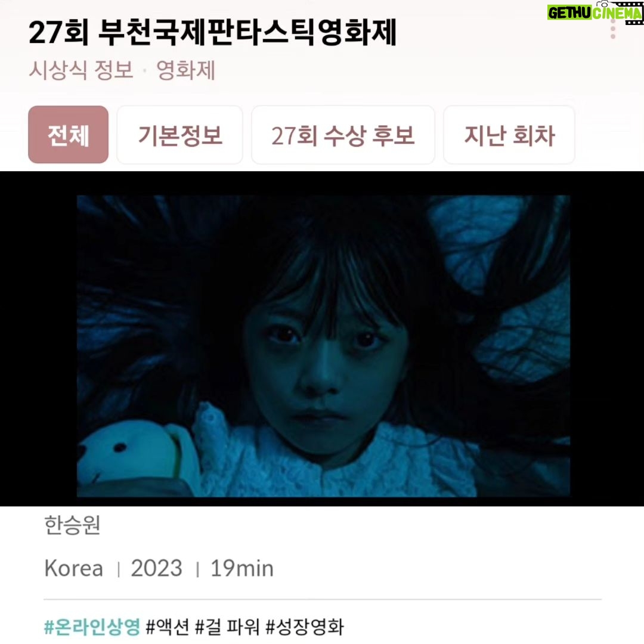644x644 pixels.
Task: Open the film still thumbnail
Action: point(323,346)
